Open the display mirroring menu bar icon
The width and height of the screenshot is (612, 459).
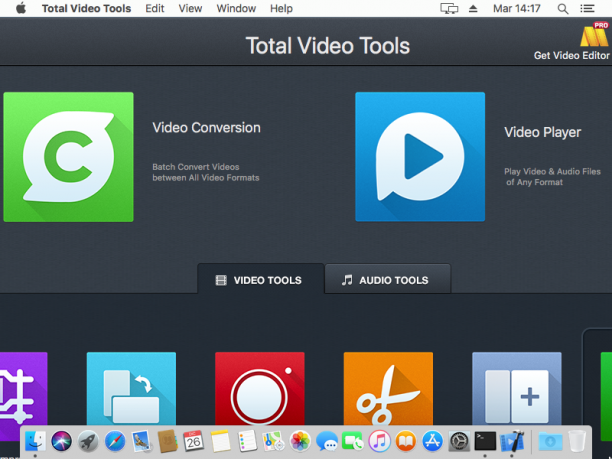[x=449, y=8]
